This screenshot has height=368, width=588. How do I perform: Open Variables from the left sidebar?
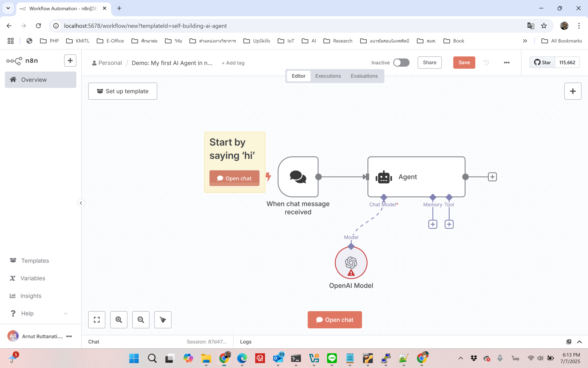pos(32,278)
